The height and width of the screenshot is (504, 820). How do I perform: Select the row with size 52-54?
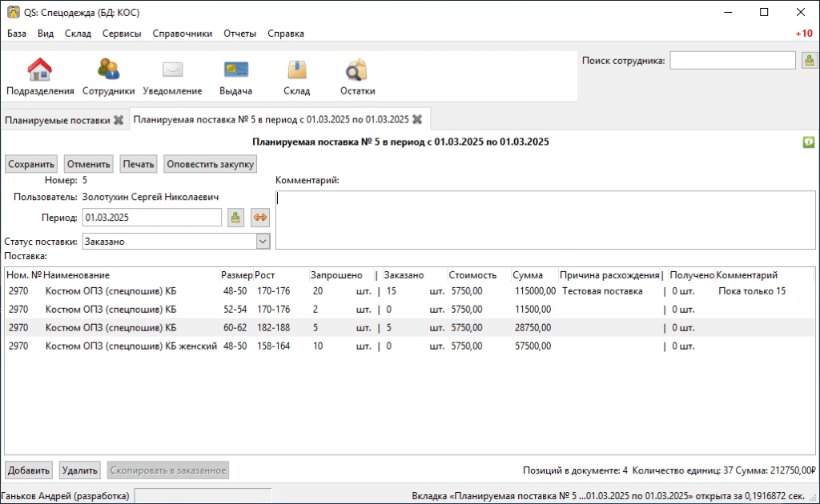coord(409,310)
